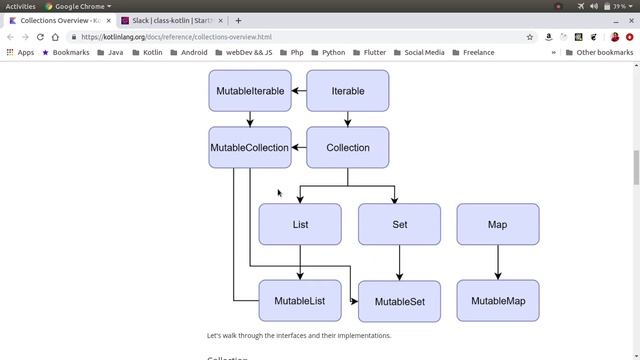Open the Activities overview
This screenshot has height=360, width=640.
click(x=20, y=6)
